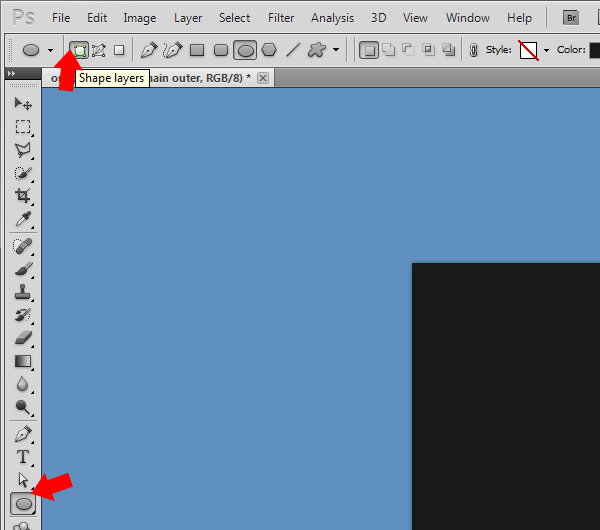Viewport: 600px width, 530px height.
Task: Select the Dodge tool
Action: click(x=23, y=407)
